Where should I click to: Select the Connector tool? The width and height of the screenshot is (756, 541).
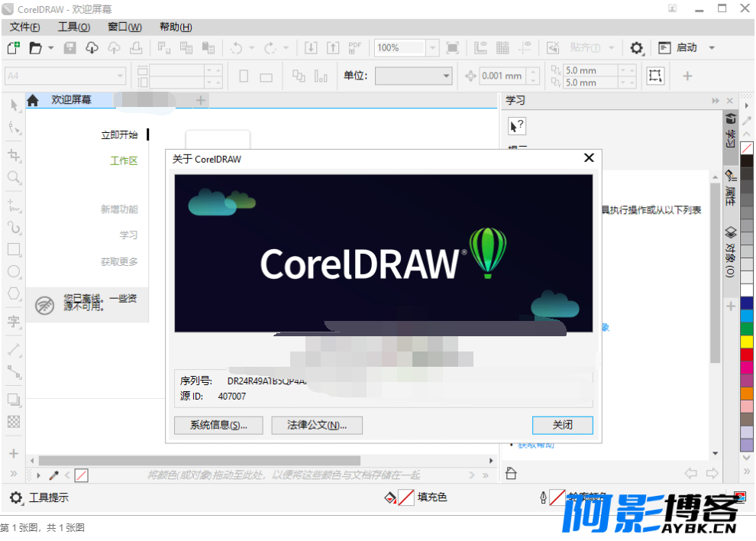pyautogui.click(x=14, y=371)
